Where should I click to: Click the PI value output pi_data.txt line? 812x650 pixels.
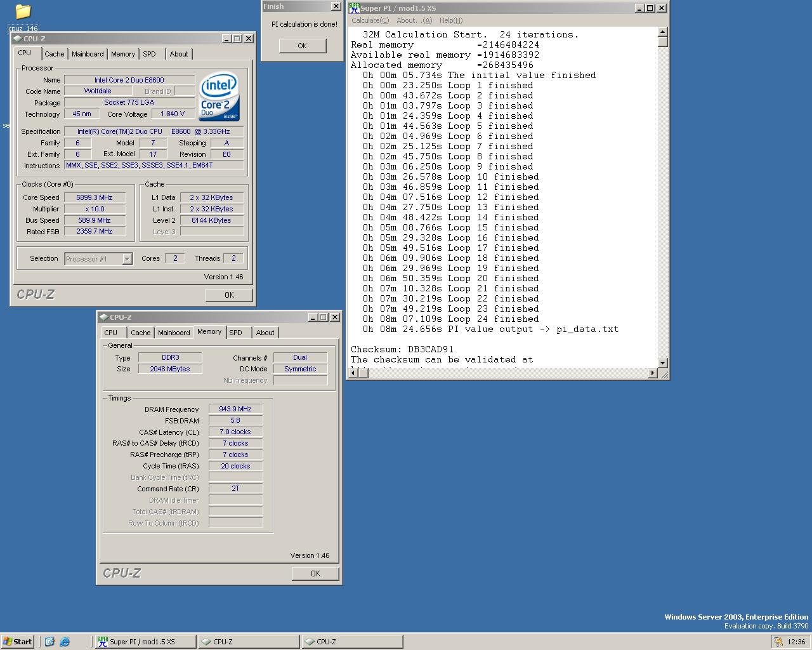pyautogui.click(x=490, y=329)
